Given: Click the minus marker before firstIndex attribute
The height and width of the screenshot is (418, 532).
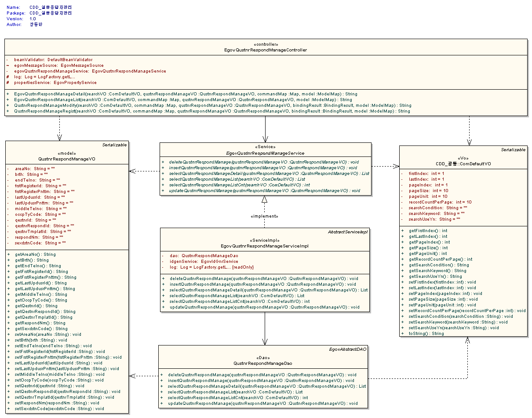Looking at the screenshot, I should coord(402,174).
